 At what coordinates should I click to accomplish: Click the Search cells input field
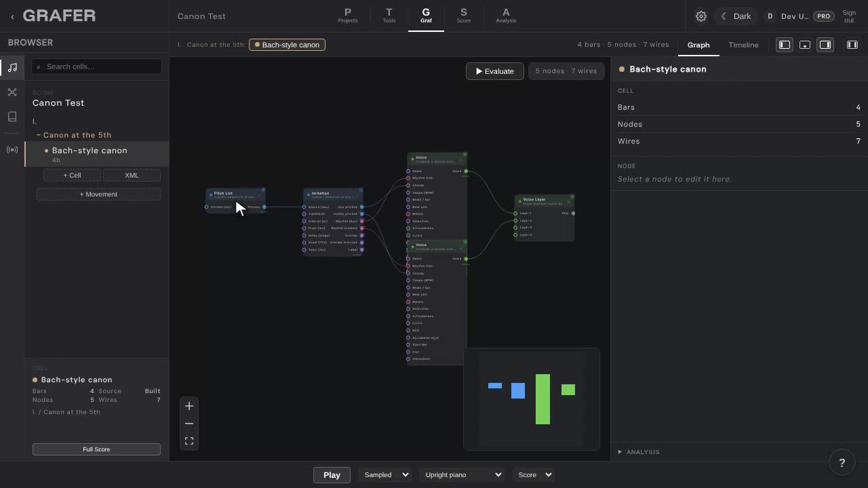(96, 66)
